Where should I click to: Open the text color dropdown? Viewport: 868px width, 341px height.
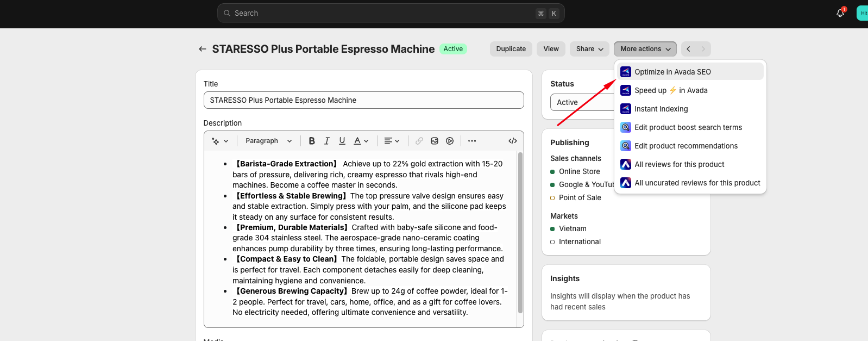[361, 141]
